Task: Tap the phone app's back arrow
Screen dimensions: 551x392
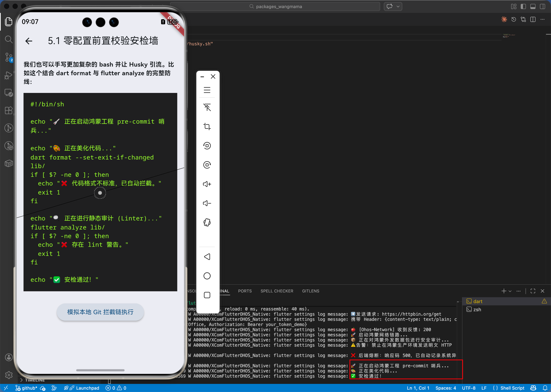Action: [29, 41]
